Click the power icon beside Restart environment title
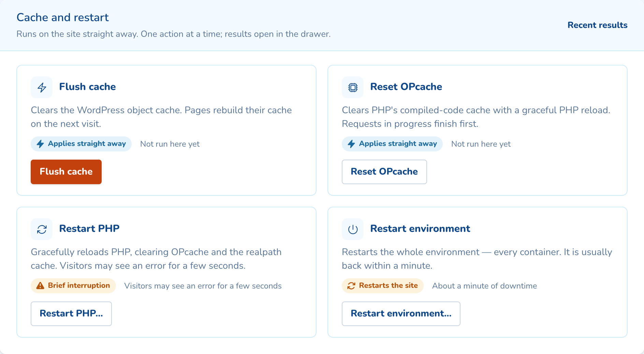The height and width of the screenshot is (354, 644). (x=353, y=229)
